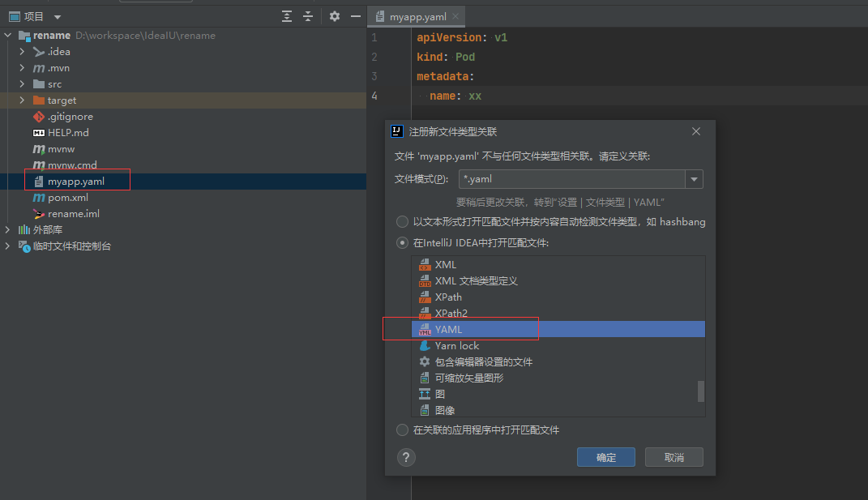868x500 pixels.
Task: Open project panel settings gear
Action: pos(335,16)
